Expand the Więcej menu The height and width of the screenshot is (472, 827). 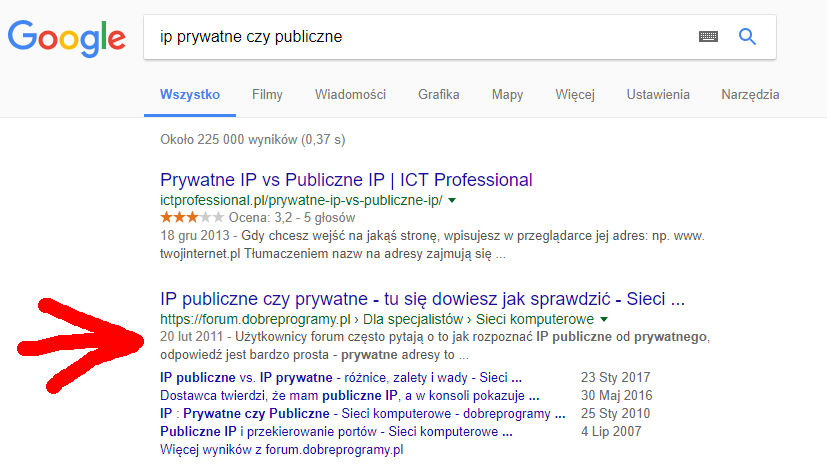click(x=575, y=94)
